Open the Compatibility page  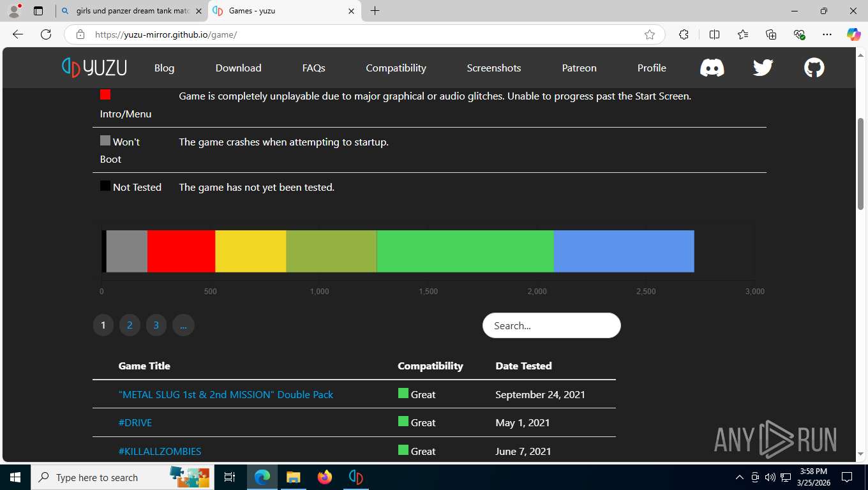(x=396, y=68)
